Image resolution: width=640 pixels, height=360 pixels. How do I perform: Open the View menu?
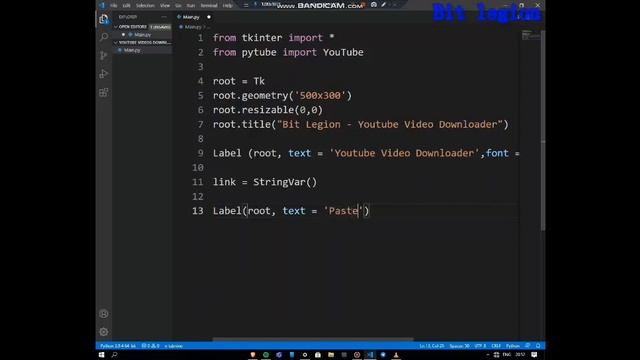(165, 6)
